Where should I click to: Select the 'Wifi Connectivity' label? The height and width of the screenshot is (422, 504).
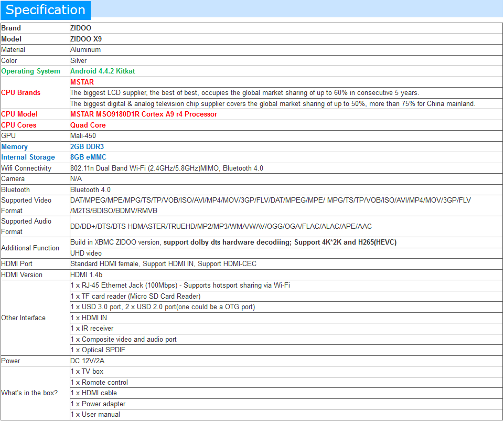(26, 168)
